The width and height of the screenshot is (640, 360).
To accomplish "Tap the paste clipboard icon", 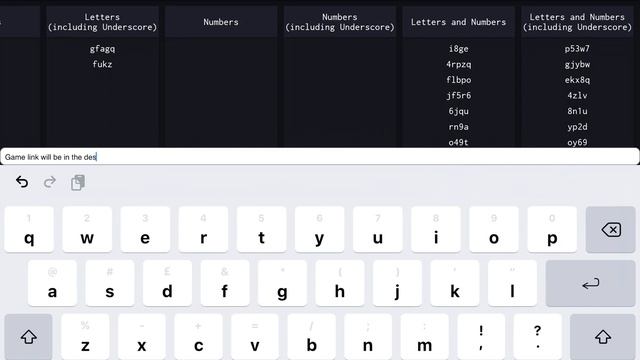I will tap(78, 182).
